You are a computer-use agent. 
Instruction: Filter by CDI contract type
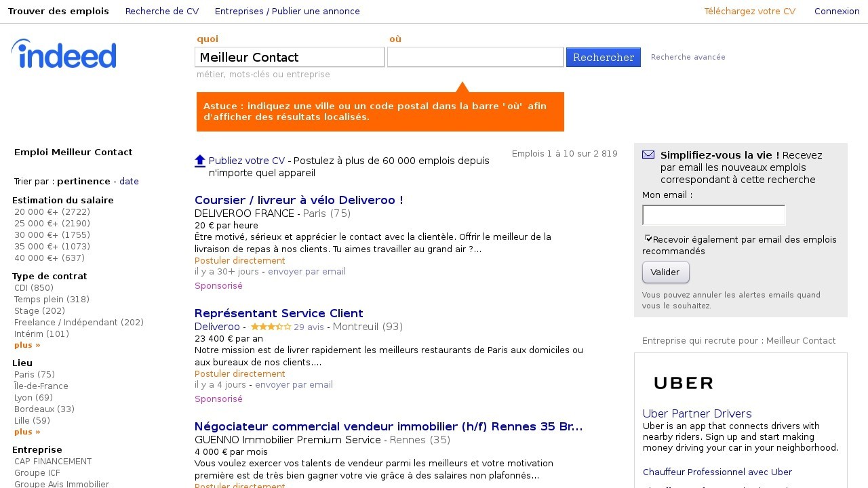point(34,288)
